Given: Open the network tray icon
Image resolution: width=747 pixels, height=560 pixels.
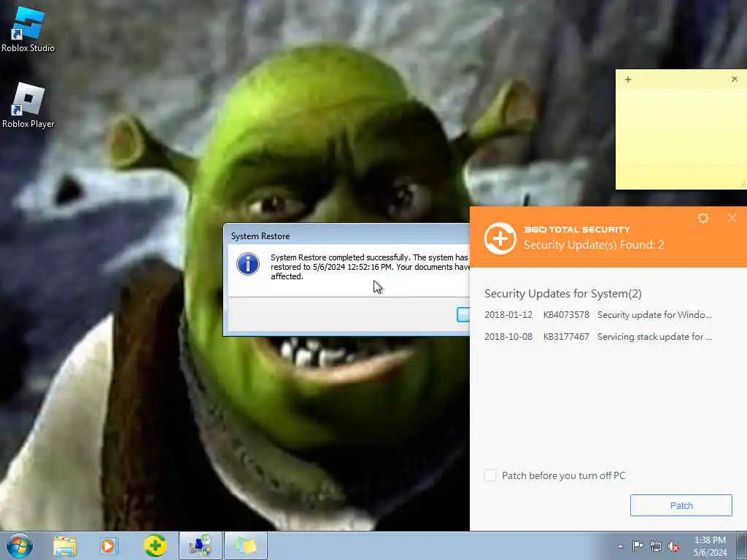Looking at the screenshot, I should (656, 547).
